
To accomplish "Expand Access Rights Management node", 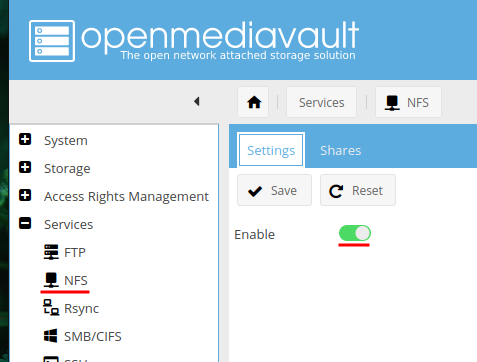I will (x=25, y=195).
